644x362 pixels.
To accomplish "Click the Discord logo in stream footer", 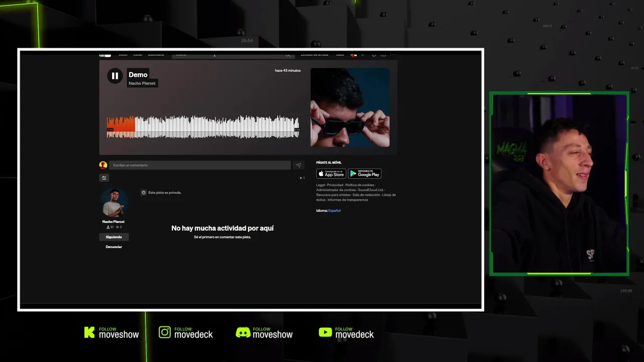I will click(243, 332).
